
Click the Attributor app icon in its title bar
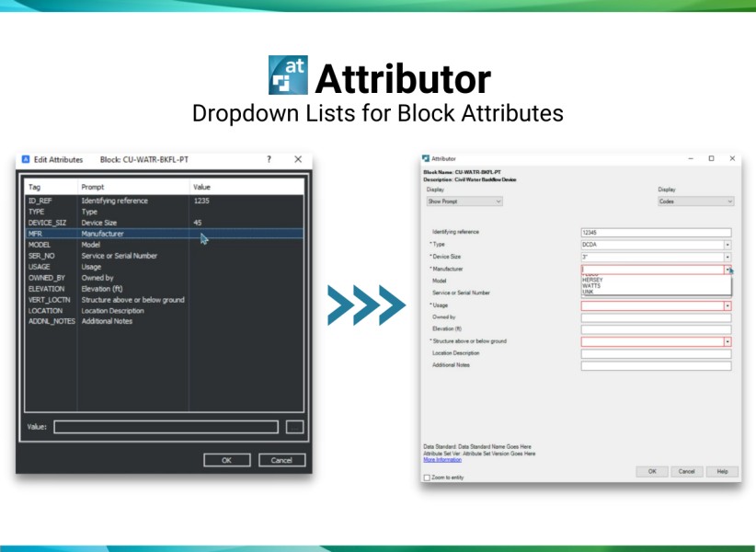coord(426,158)
